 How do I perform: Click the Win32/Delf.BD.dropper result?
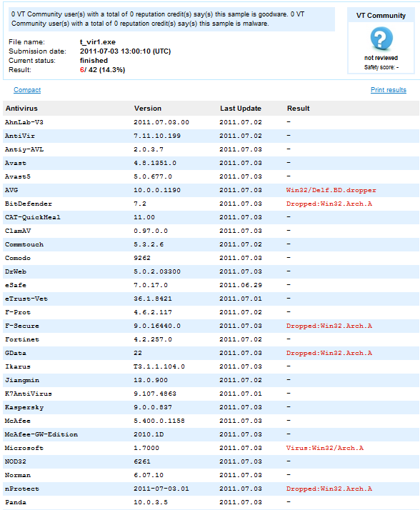pyautogui.click(x=331, y=190)
